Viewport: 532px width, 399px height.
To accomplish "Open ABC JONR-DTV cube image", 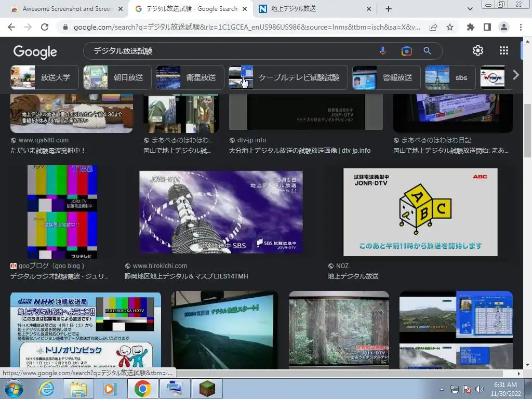I will 420,212.
